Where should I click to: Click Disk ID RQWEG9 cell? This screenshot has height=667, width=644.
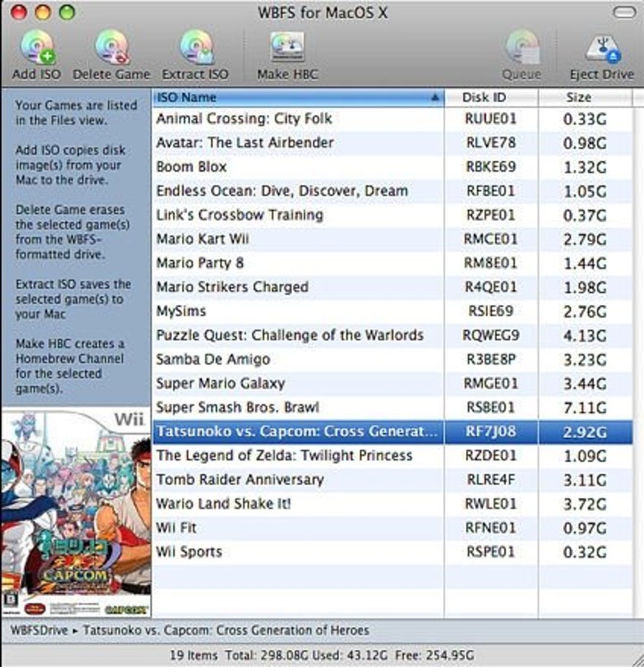click(491, 335)
